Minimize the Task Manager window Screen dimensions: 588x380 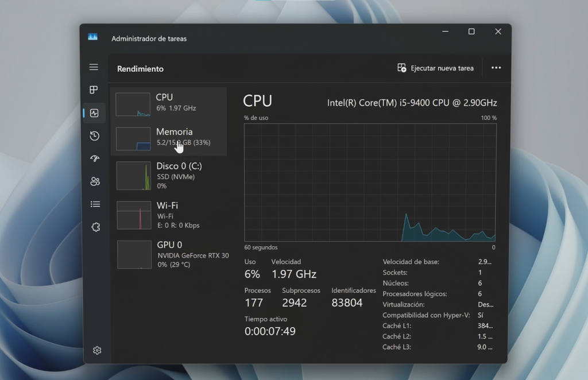(x=446, y=32)
